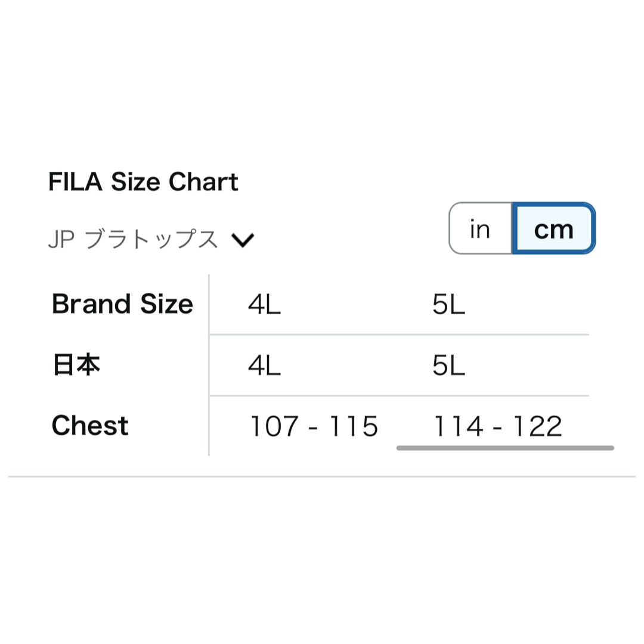Select the 5L brand size cell
Viewport: 644px width, 644px height.
(x=448, y=305)
